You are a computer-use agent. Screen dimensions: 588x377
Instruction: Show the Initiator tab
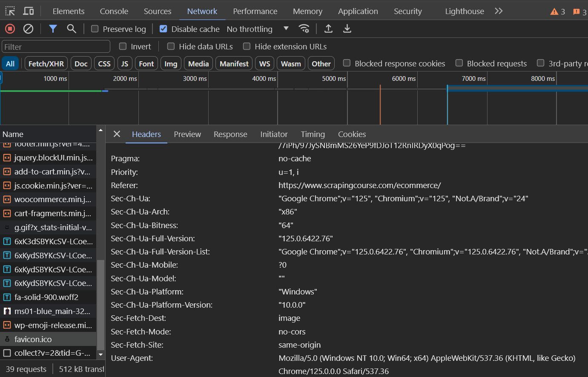click(274, 134)
